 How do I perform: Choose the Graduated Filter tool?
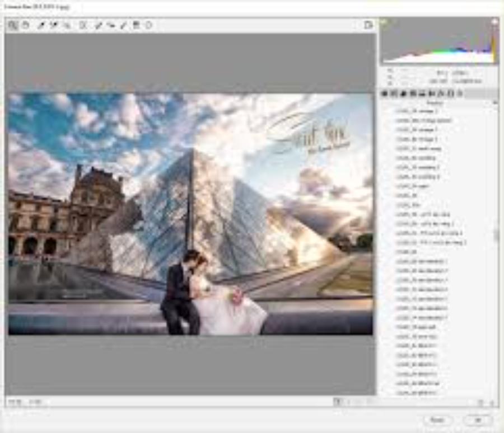pyautogui.click(x=136, y=25)
